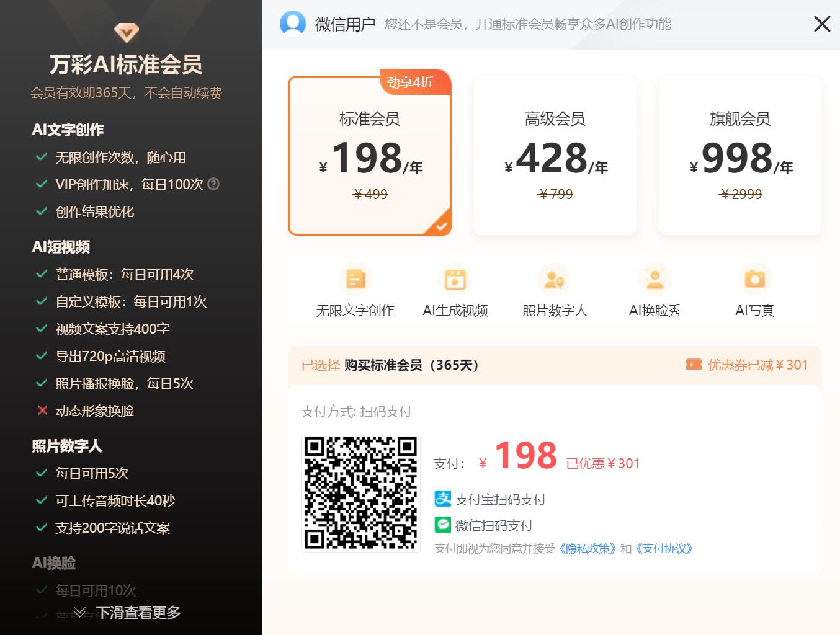Screen dimensions: 840x635
Task: Click the 已优惠¥301 text
Action: click(602, 464)
